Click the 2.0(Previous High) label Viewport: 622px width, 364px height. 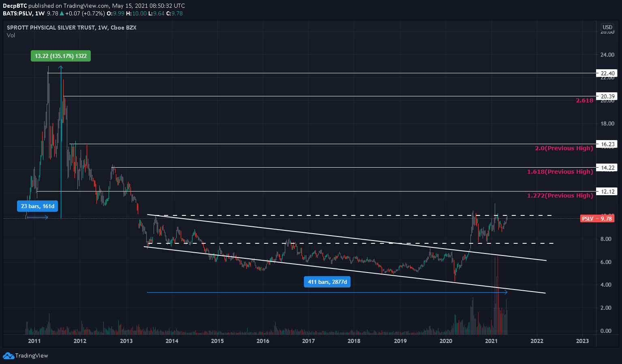(564, 148)
